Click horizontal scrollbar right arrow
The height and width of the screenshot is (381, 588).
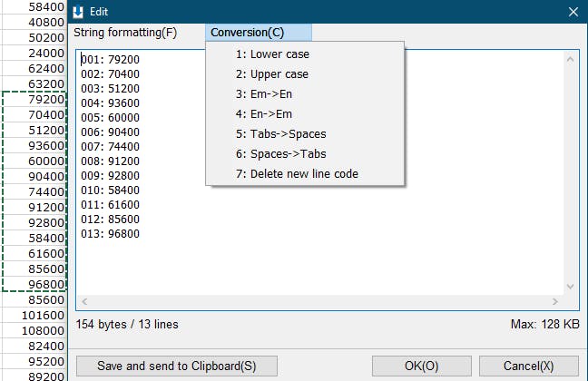pyautogui.click(x=555, y=301)
